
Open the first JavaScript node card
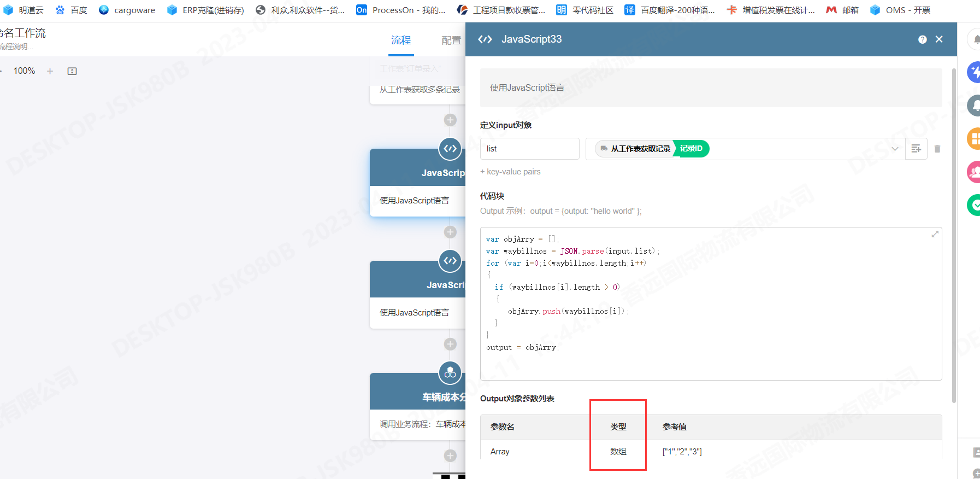(418, 183)
